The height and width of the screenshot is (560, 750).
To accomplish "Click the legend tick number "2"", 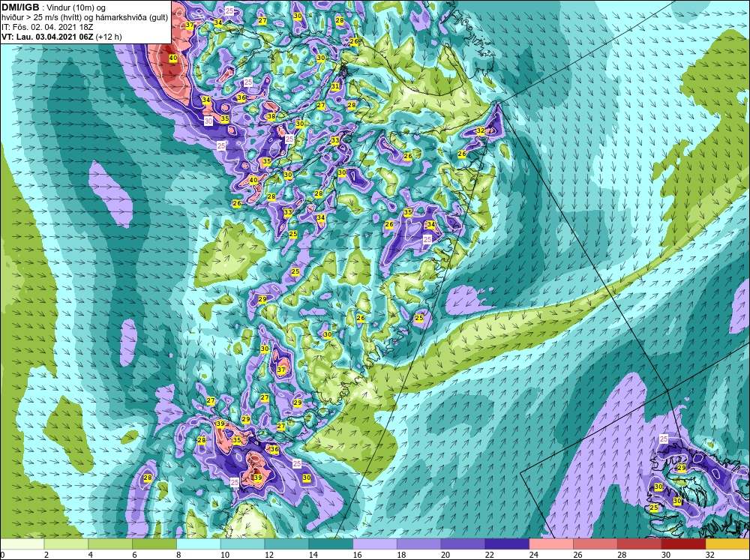I will 46,555.
